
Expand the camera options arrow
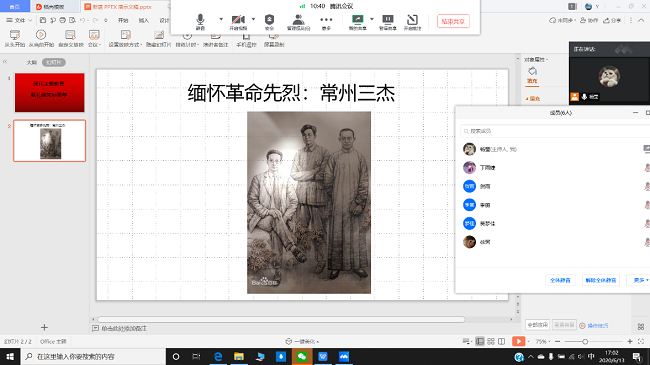[253, 19]
